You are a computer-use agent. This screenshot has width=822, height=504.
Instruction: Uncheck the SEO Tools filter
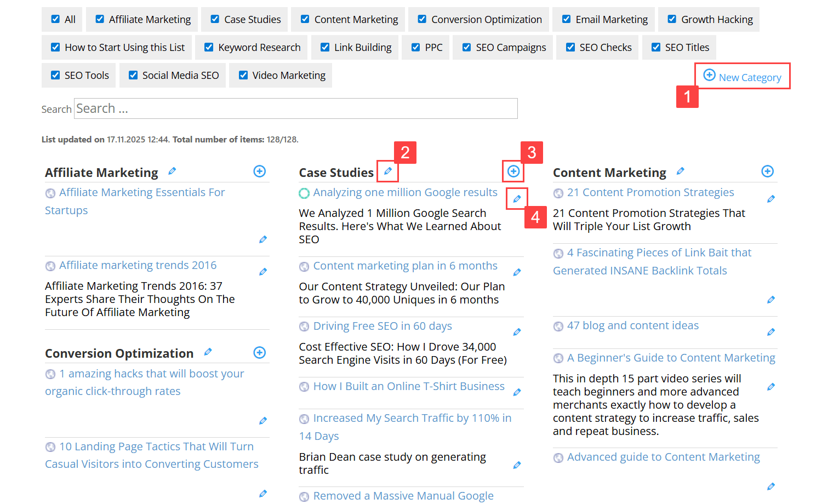(x=55, y=75)
